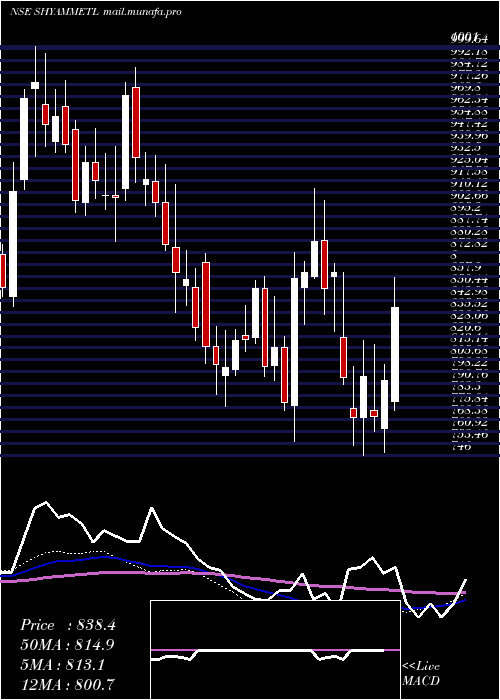Screen dimensions: 500x700
Task: Click the 902.66 price axis label
Action: 468,196
